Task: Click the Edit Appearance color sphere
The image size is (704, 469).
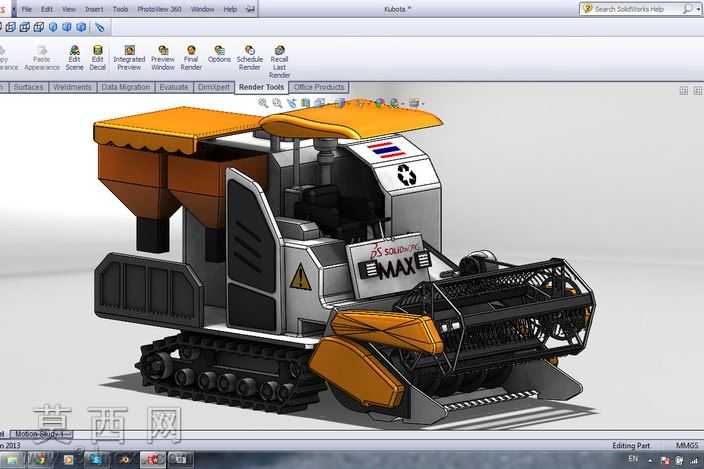Action: point(379,103)
